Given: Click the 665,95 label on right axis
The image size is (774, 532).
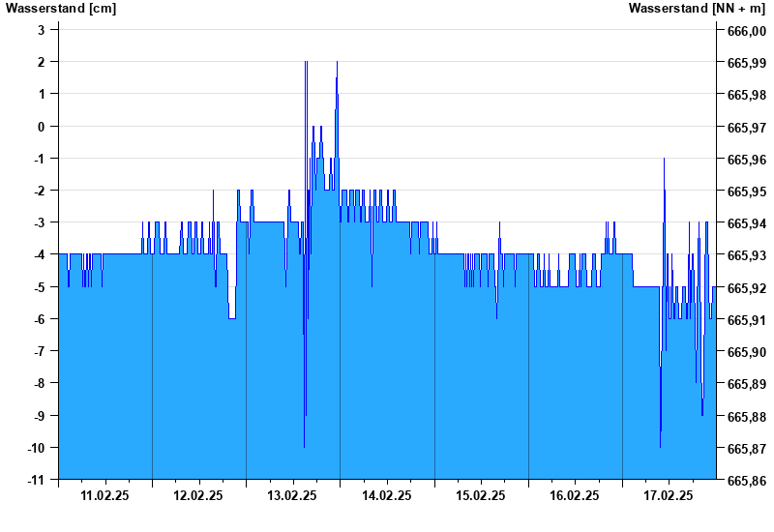Looking at the screenshot, I should [746, 192].
